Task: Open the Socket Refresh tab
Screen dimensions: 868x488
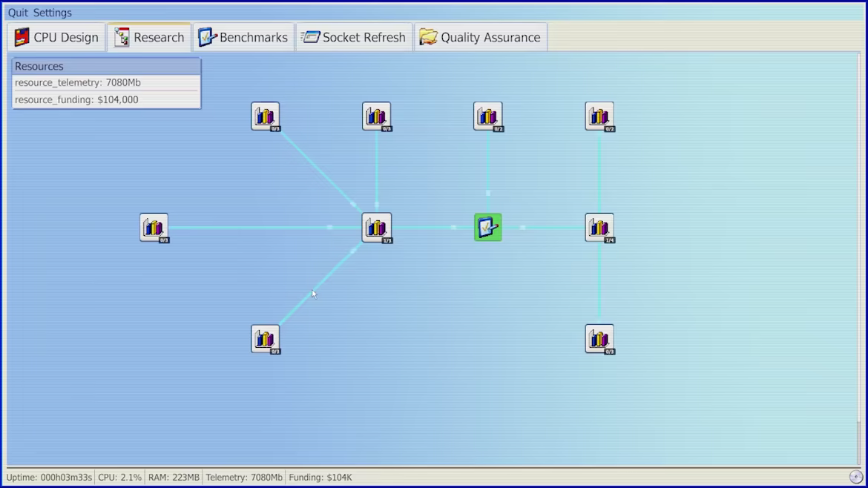Action: 355,38
